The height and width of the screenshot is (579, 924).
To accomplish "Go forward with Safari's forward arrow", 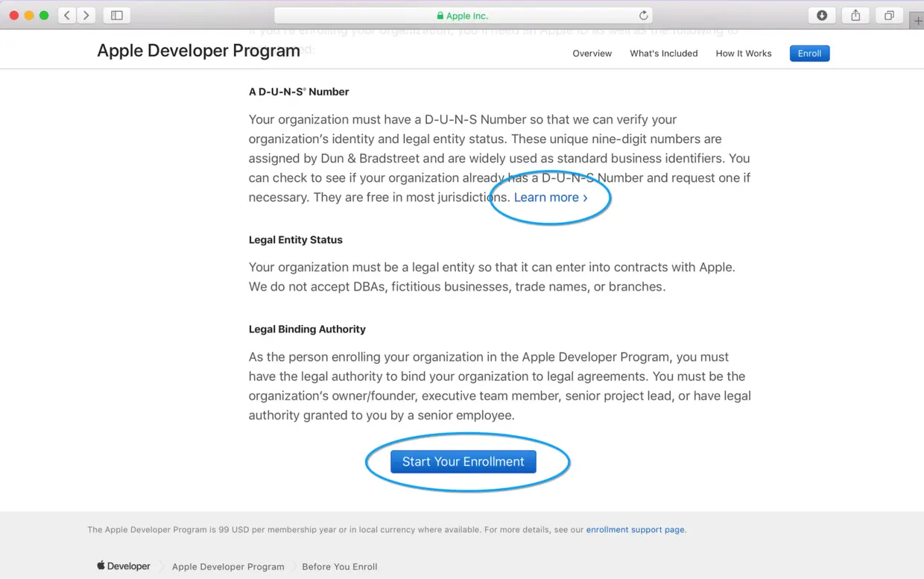I will click(x=86, y=15).
